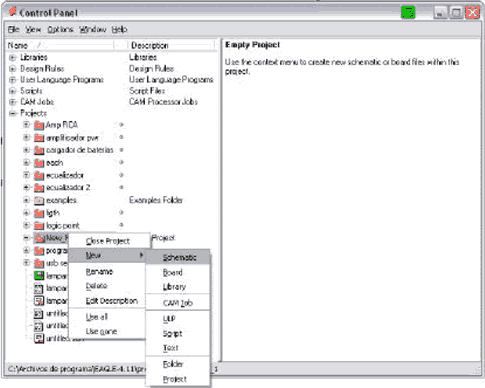
Task: Click the examples folder icon
Action: coord(39,200)
